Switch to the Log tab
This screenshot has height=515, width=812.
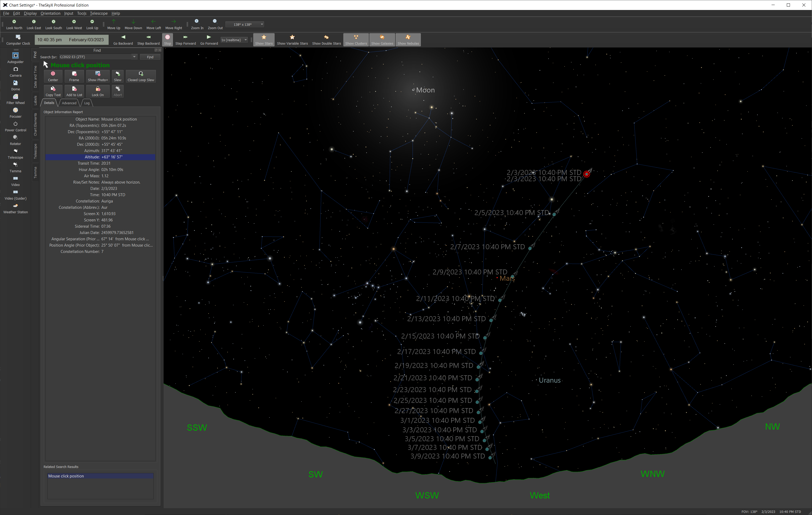click(87, 103)
